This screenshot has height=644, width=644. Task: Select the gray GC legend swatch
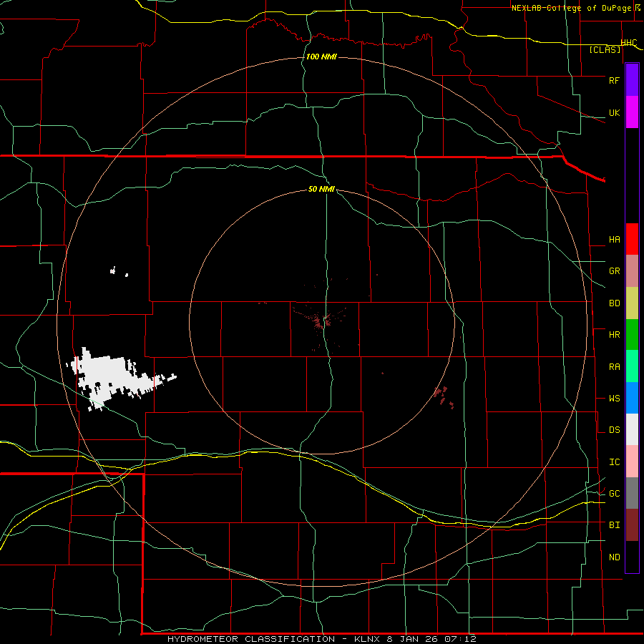click(632, 493)
